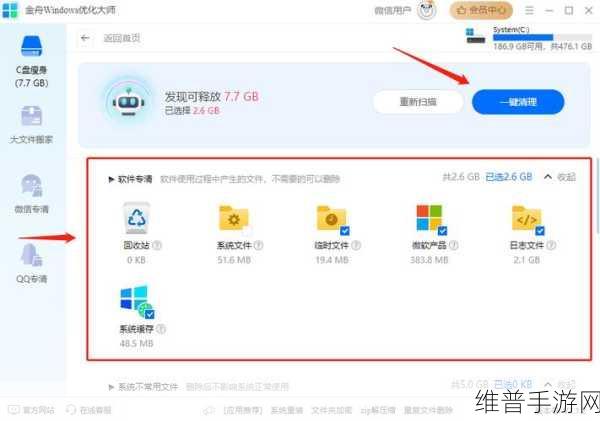600x421 pixels.
Task: Open the 文件夹加密 recommended app link
Action: pos(331,411)
